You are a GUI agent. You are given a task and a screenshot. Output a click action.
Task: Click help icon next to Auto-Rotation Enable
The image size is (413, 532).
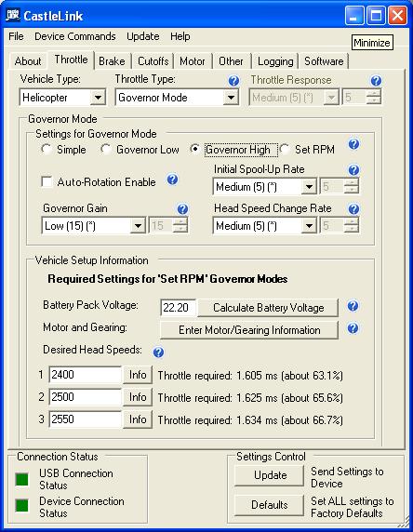(x=172, y=180)
